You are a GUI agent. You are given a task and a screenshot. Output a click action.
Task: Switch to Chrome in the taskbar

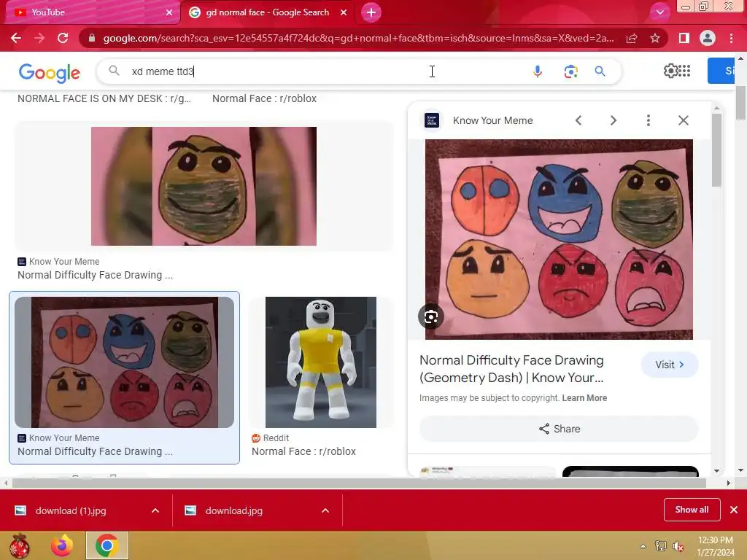pos(107,545)
